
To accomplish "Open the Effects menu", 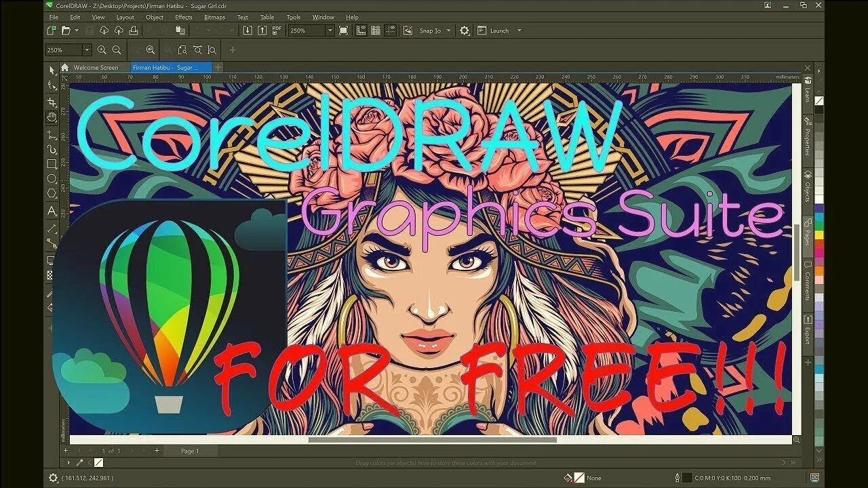I will point(184,17).
